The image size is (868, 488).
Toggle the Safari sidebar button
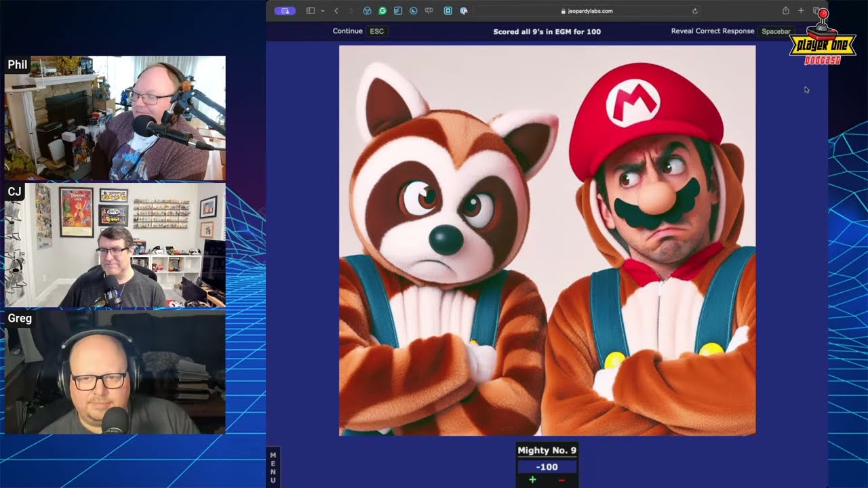click(311, 11)
